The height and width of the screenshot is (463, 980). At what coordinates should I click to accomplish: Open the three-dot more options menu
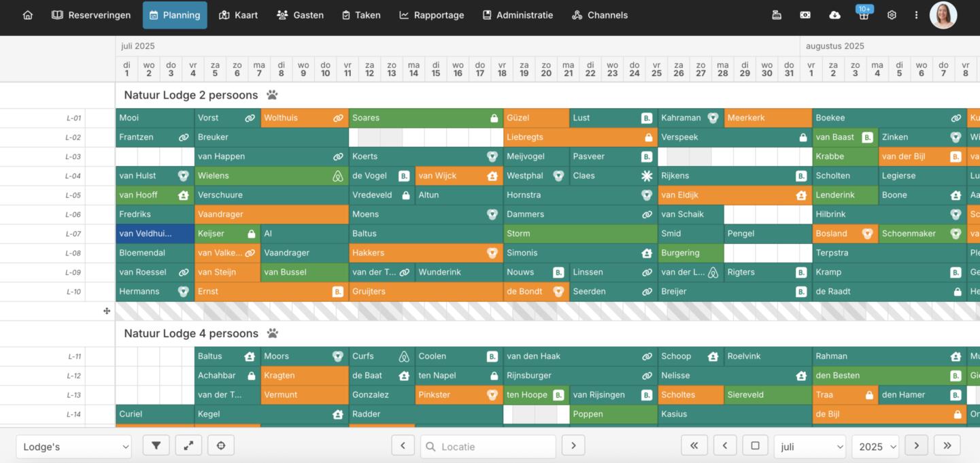coord(916,15)
